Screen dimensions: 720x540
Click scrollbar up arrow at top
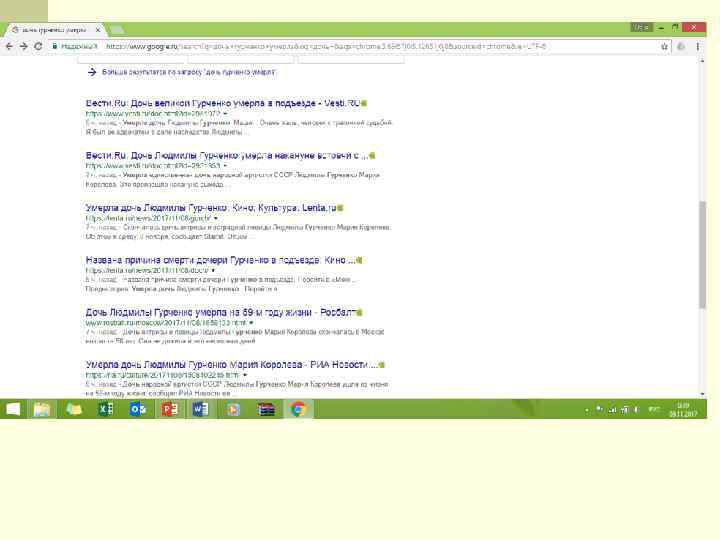tap(702, 61)
